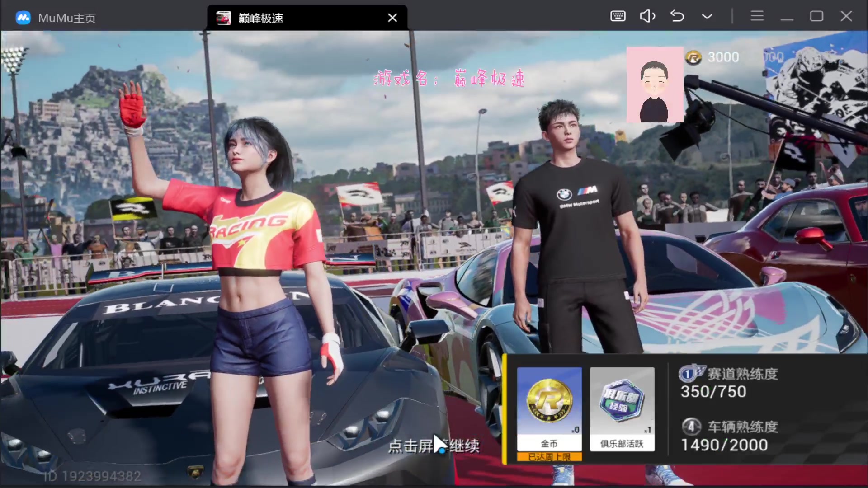
Task: Maximize the MuMu emulator window
Action: (816, 16)
